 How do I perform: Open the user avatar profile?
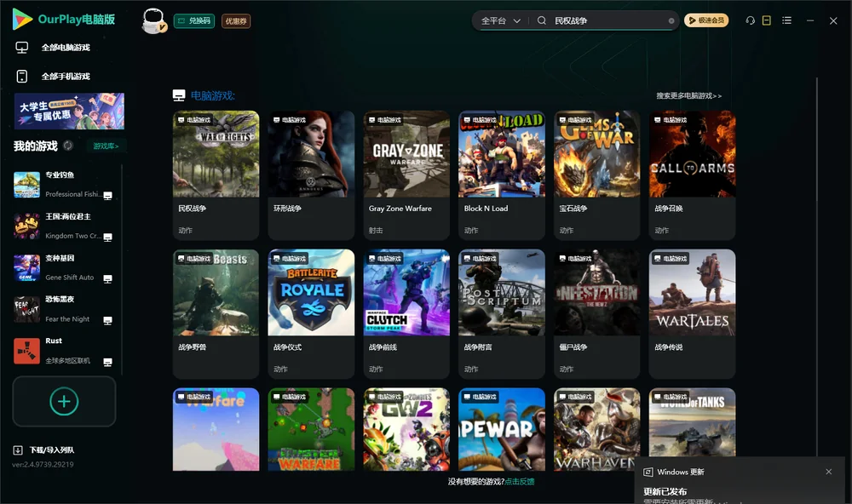pyautogui.click(x=153, y=20)
